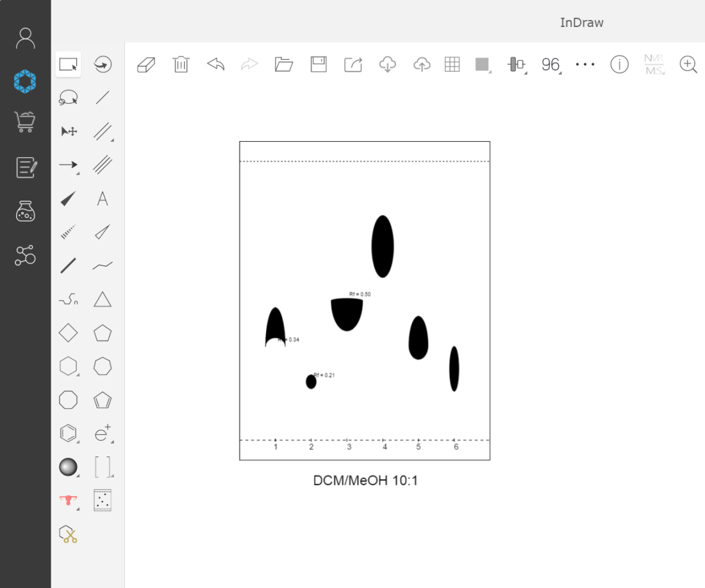Undo the last action

click(215, 64)
